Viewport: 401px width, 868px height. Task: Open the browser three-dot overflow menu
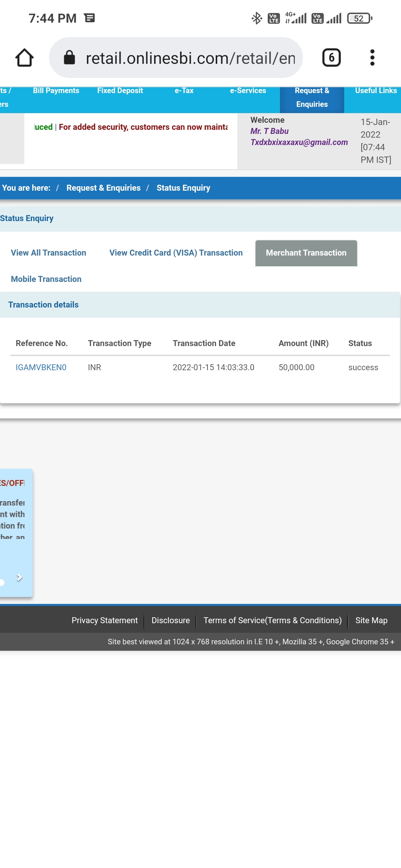click(372, 58)
